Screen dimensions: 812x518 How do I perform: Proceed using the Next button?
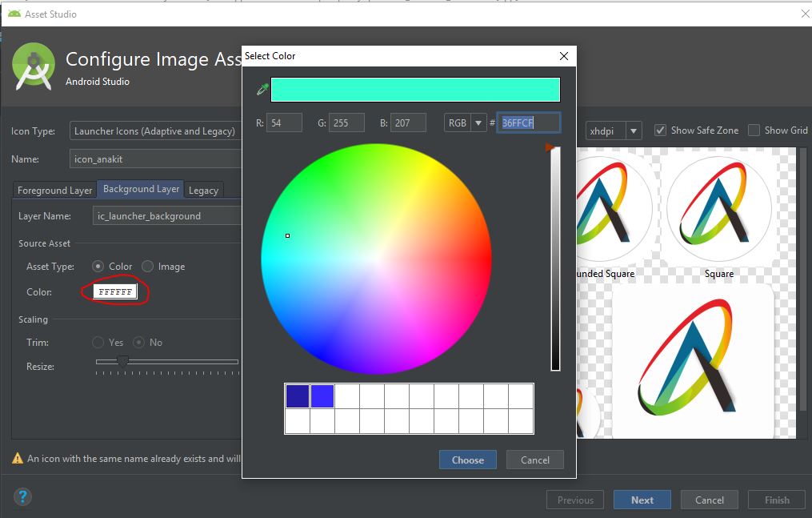642,499
